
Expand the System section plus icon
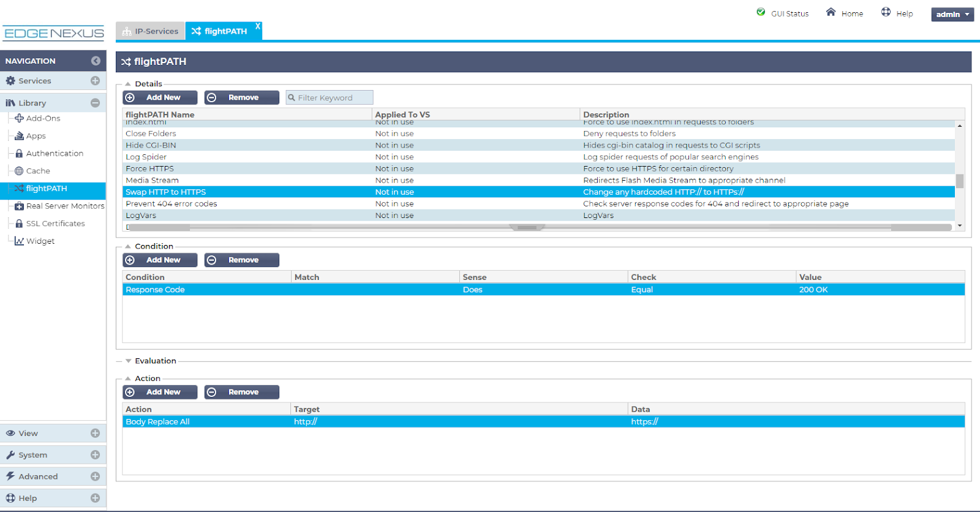[x=95, y=455]
